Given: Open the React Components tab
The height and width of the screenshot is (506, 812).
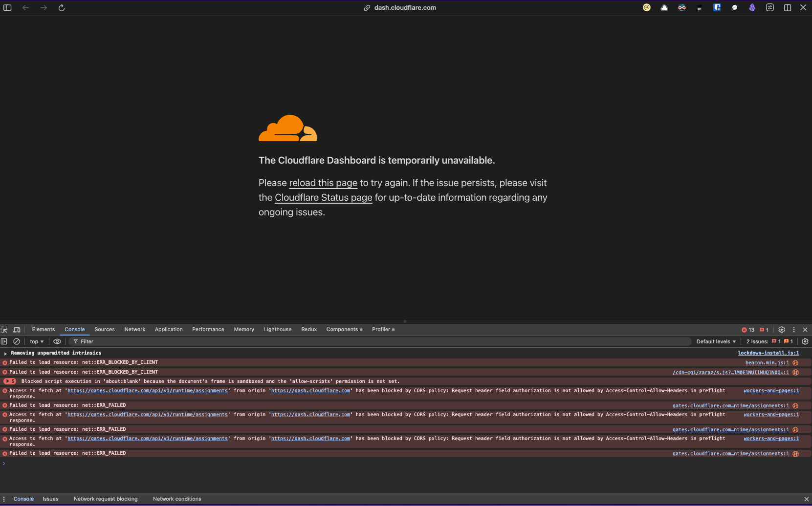Looking at the screenshot, I should click(x=345, y=330).
